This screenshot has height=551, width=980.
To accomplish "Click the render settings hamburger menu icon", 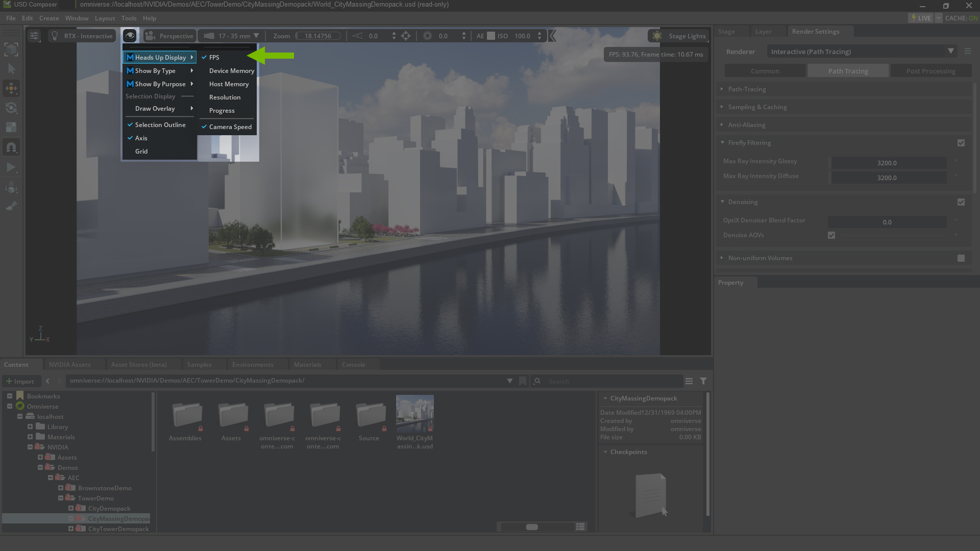I will point(967,51).
